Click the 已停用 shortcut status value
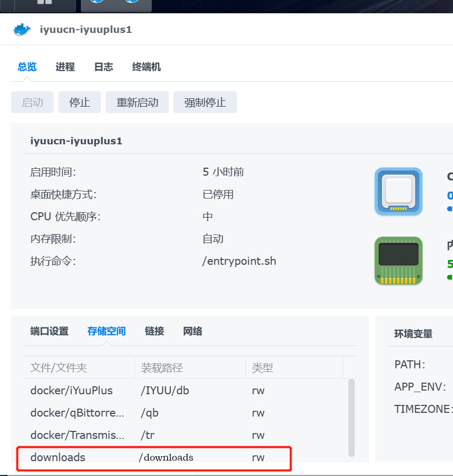This screenshot has height=476, width=453. 218,194
